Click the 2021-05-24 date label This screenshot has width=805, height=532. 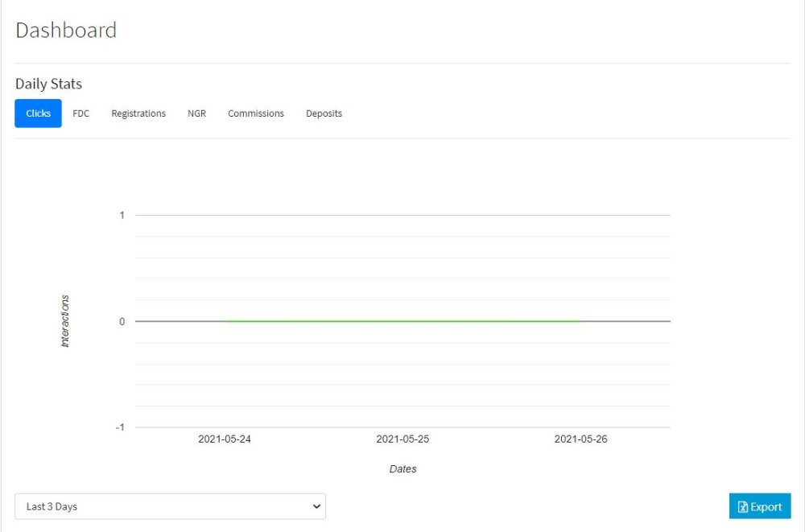225,439
